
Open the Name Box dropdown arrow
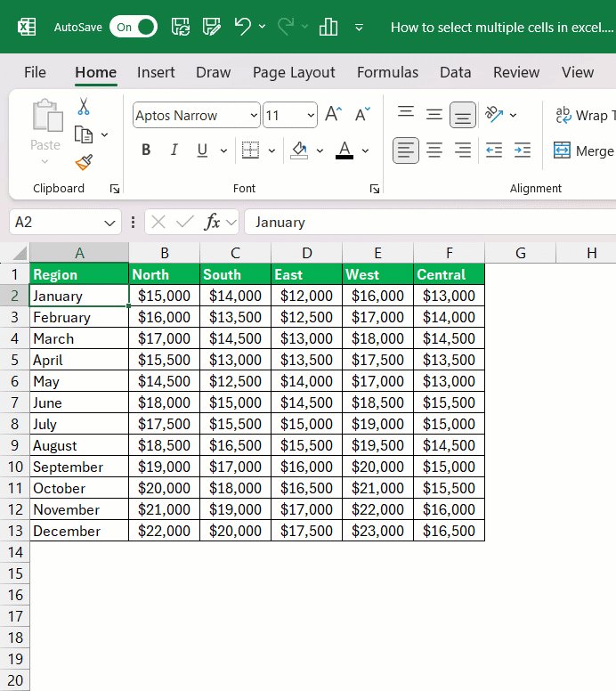109,223
